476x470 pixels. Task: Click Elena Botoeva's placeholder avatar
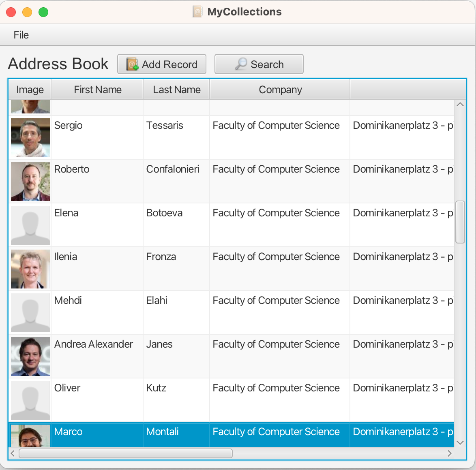point(30,225)
